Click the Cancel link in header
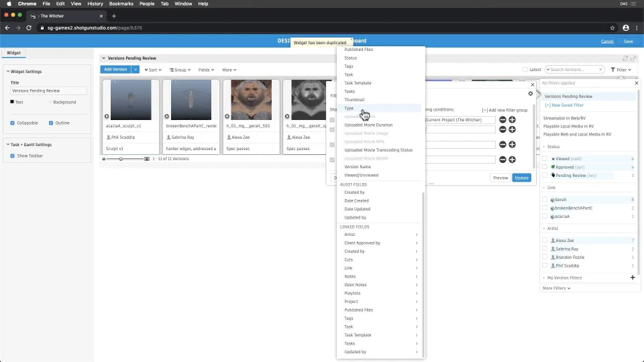The width and height of the screenshot is (644, 362). (607, 42)
